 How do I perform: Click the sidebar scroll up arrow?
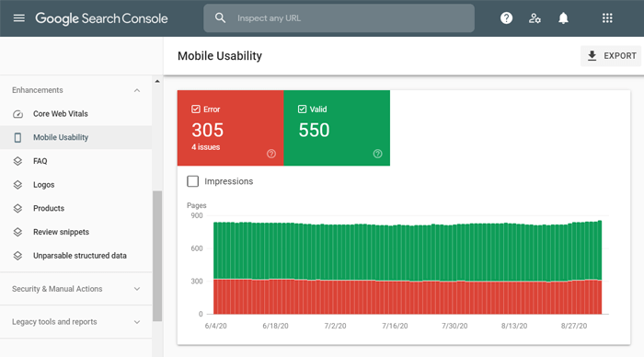(157, 81)
